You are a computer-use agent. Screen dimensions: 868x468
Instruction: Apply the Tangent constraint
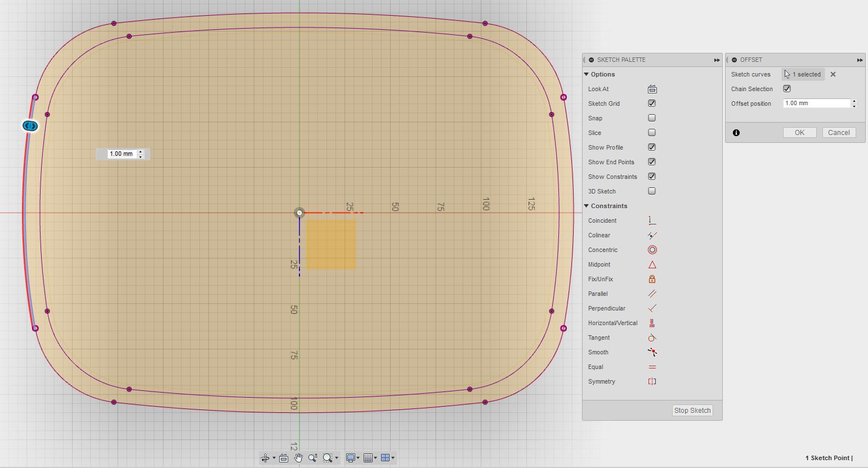(x=652, y=337)
